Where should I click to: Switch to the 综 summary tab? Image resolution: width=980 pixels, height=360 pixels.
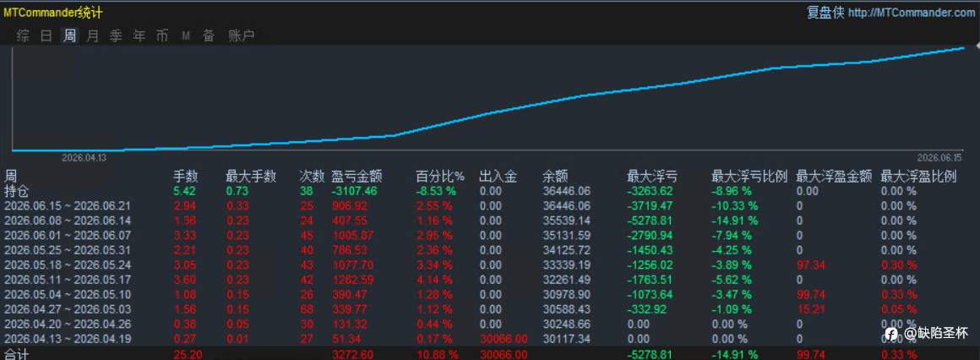click(x=23, y=36)
